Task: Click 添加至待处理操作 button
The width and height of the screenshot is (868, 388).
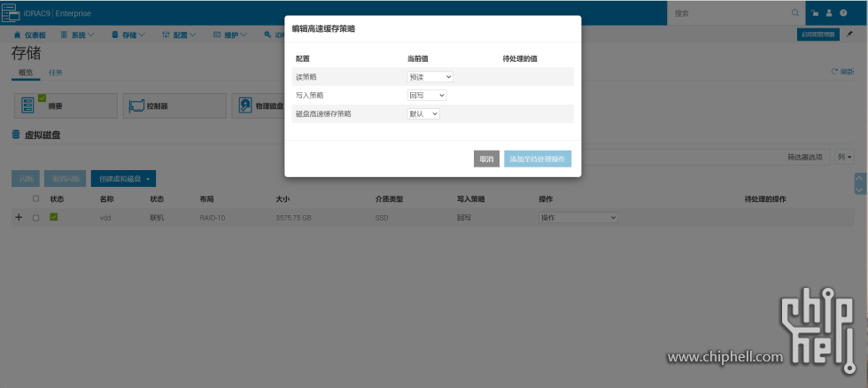Action: pos(538,159)
